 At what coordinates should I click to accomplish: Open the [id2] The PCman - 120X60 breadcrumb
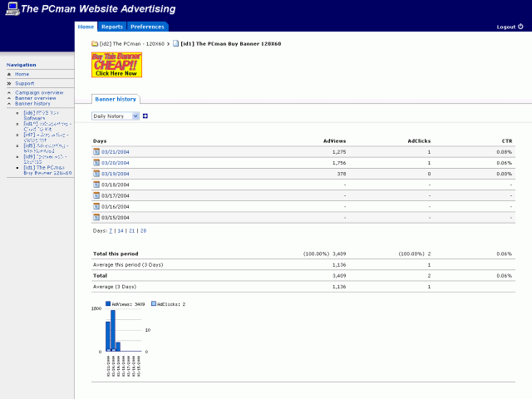[x=131, y=44]
